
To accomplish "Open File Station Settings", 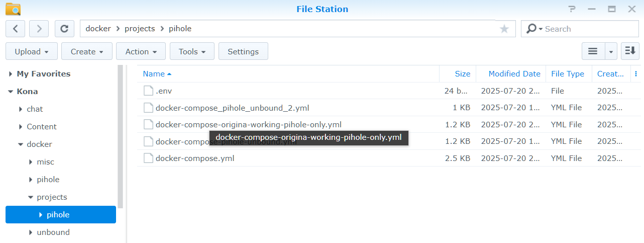I will pyautogui.click(x=243, y=51).
